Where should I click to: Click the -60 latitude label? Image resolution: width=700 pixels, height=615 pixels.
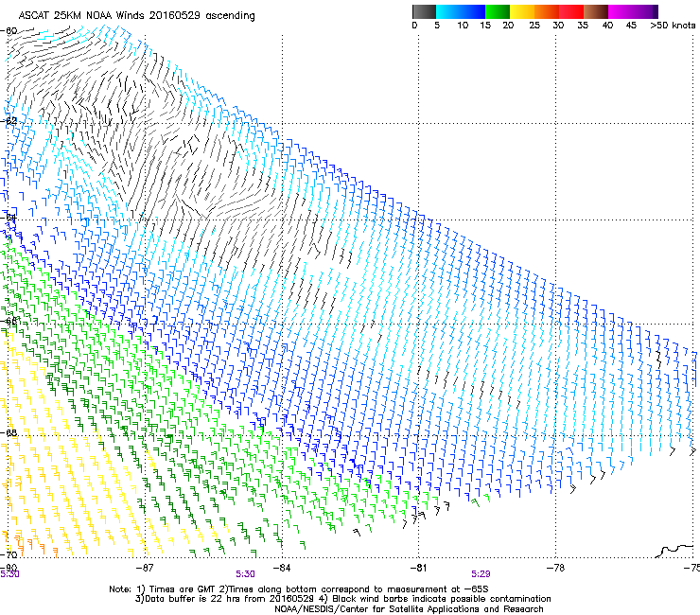pyautogui.click(x=9, y=31)
